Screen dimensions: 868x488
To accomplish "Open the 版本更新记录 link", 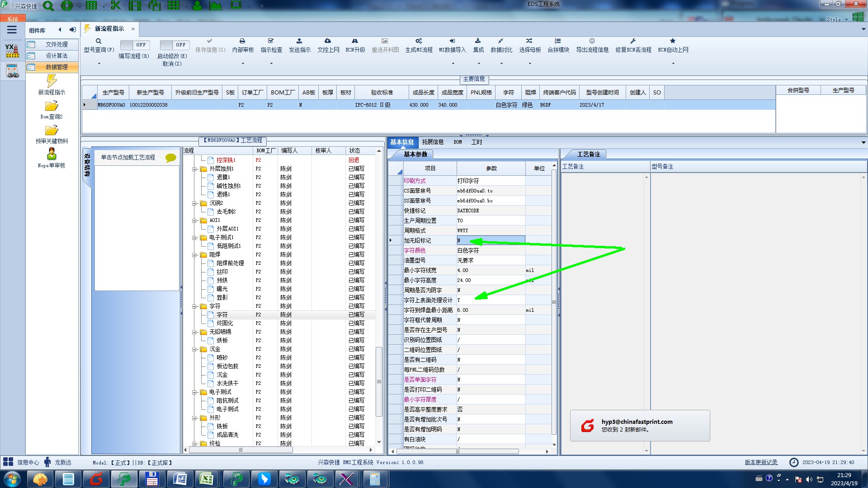I will [x=761, y=462].
